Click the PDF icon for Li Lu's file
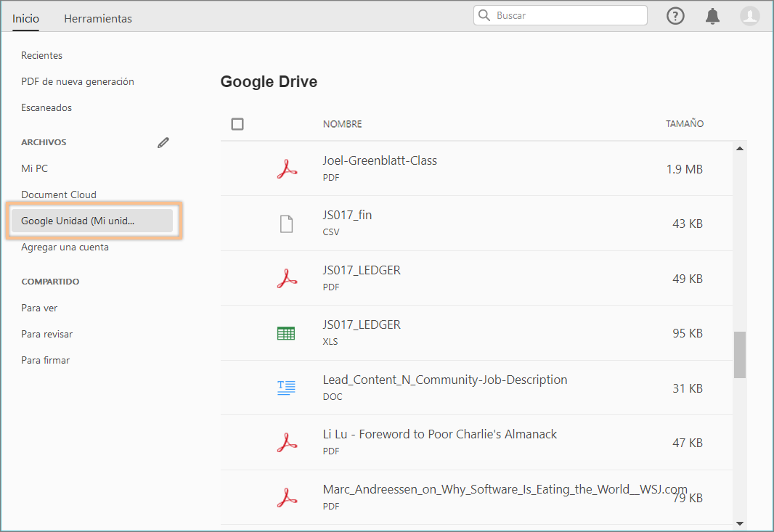774x532 pixels. pyautogui.click(x=287, y=442)
